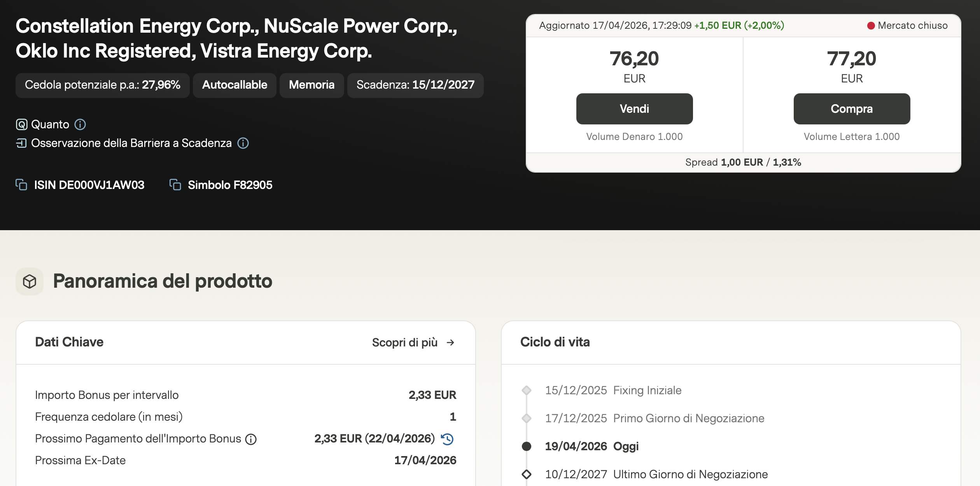Click the product overview cube icon
Image resolution: width=980 pixels, height=486 pixels.
coord(30,281)
